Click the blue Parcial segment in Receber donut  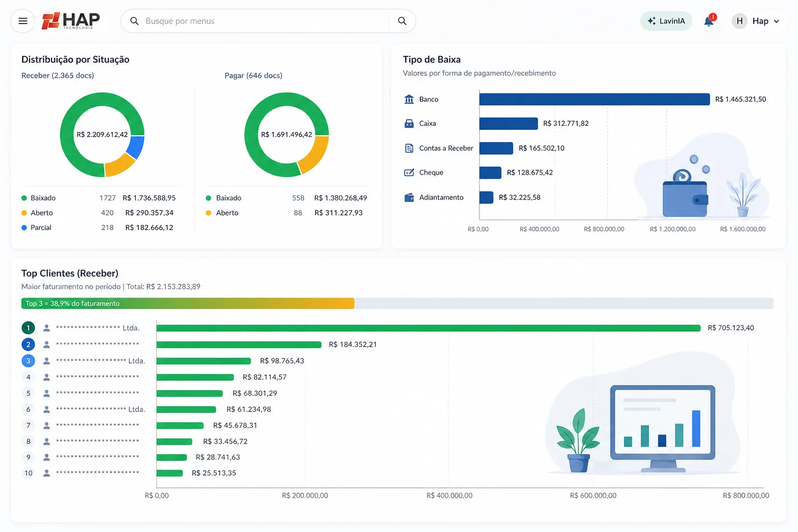[136, 147]
